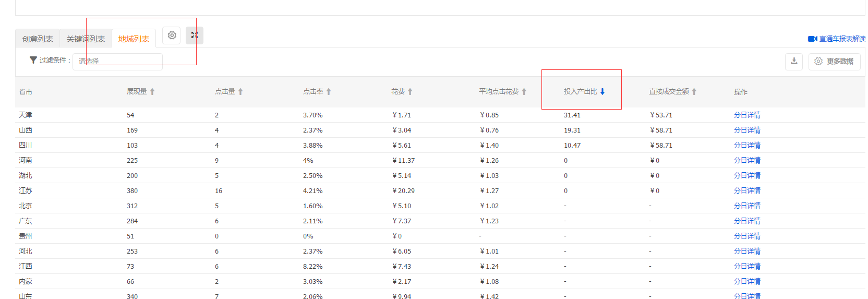Viewport: 868px width, 299px height.
Task: Sort by 花费 arrow icon
Action: [x=410, y=92]
